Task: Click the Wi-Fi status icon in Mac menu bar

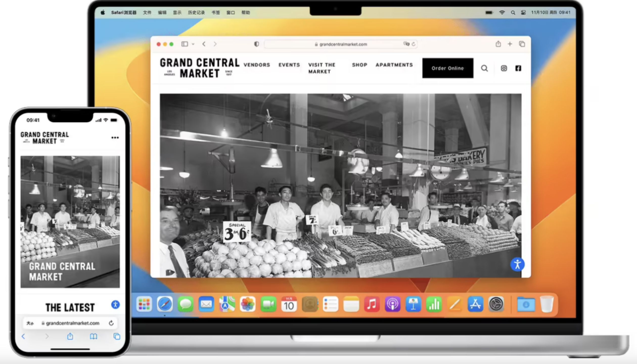Action: click(502, 12)
